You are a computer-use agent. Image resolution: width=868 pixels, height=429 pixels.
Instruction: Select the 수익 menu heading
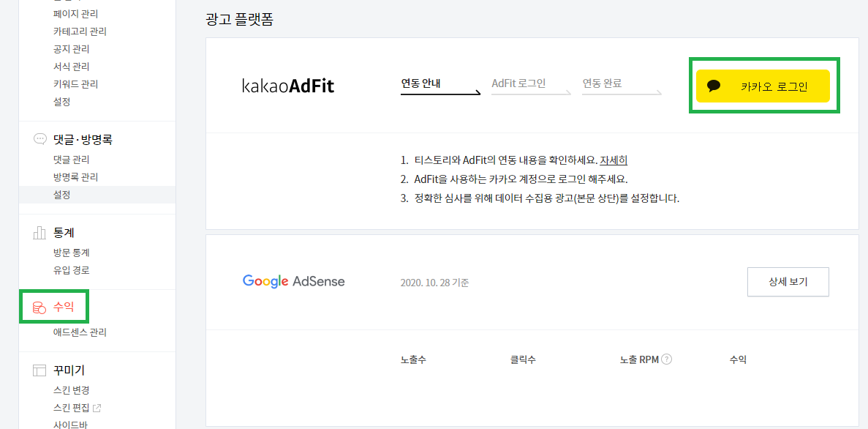coord(64,307)
